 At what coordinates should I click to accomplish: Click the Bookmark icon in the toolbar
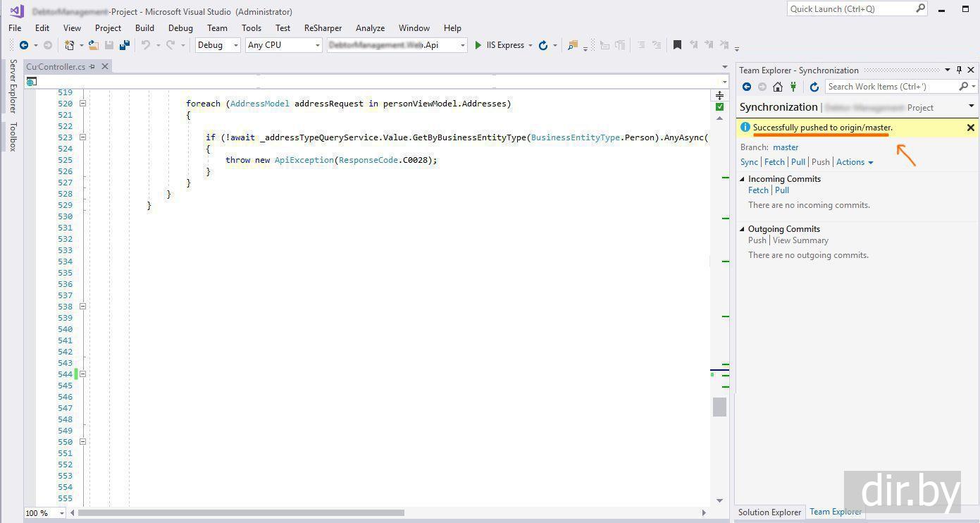[677, 45]
